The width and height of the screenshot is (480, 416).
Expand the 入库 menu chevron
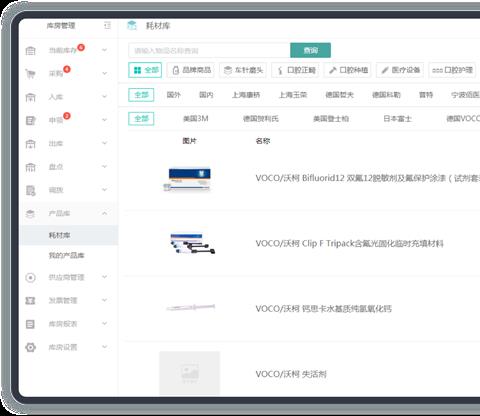104,97
